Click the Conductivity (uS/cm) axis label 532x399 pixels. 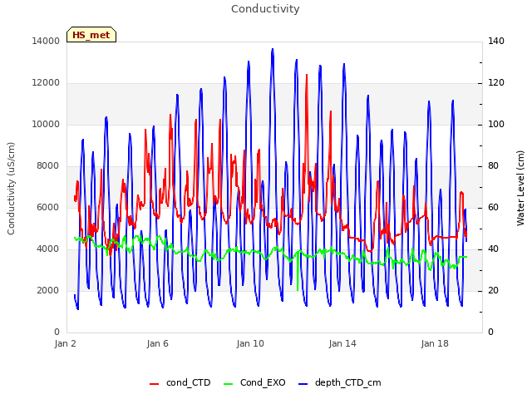pyautogui.click(x=11, y=189)
